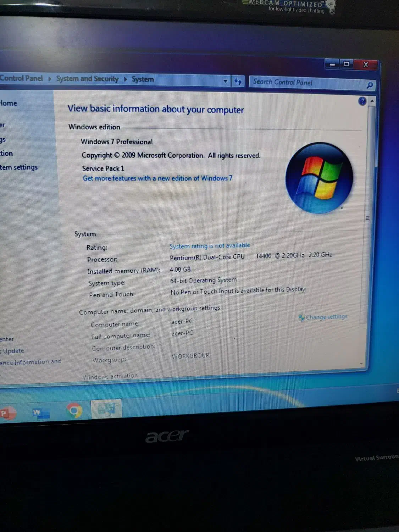Screen dimensions: 399x532
Task: Open the address bar history dropdown arrow
Action: point(225,81)
